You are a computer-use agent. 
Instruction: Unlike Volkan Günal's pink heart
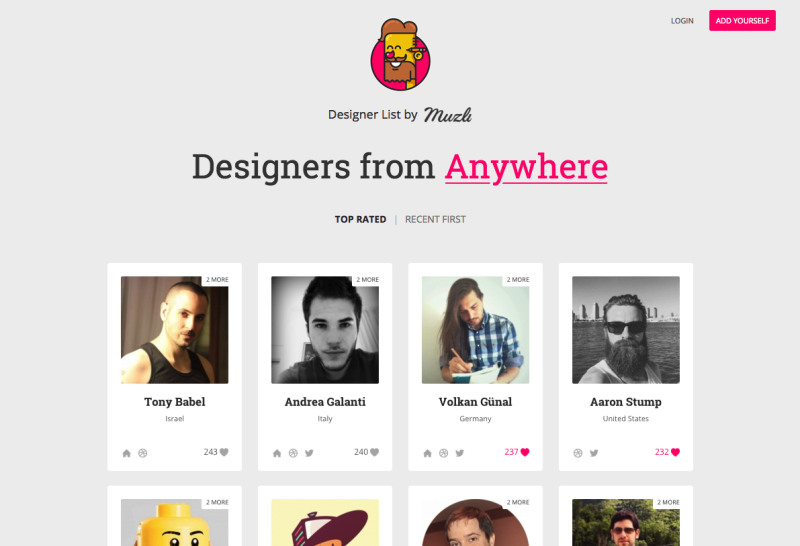[525, 452]
